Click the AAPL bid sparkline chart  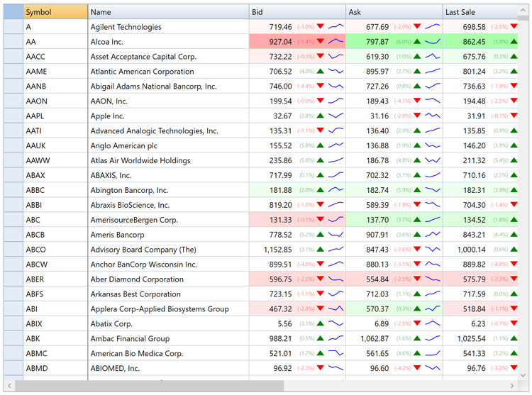tap(336, 116)
